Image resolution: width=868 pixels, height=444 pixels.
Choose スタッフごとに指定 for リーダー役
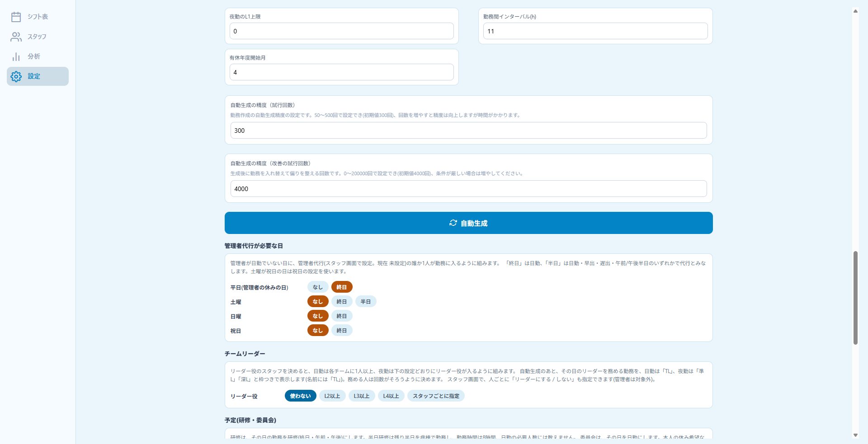click(436, 396)
